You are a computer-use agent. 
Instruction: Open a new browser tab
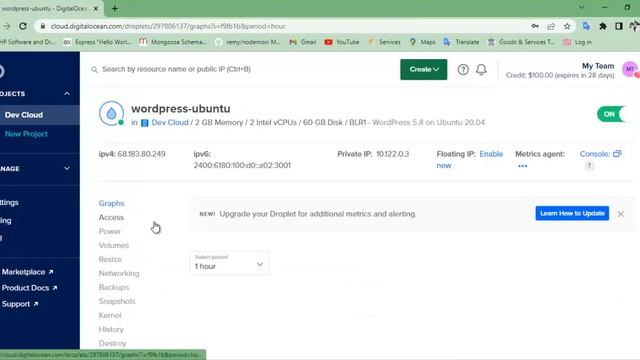point(115,8)
